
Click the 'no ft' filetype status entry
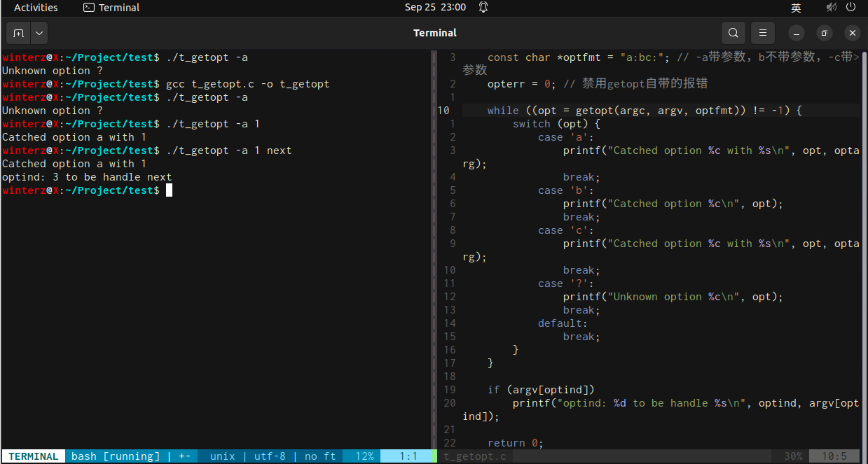320,456
